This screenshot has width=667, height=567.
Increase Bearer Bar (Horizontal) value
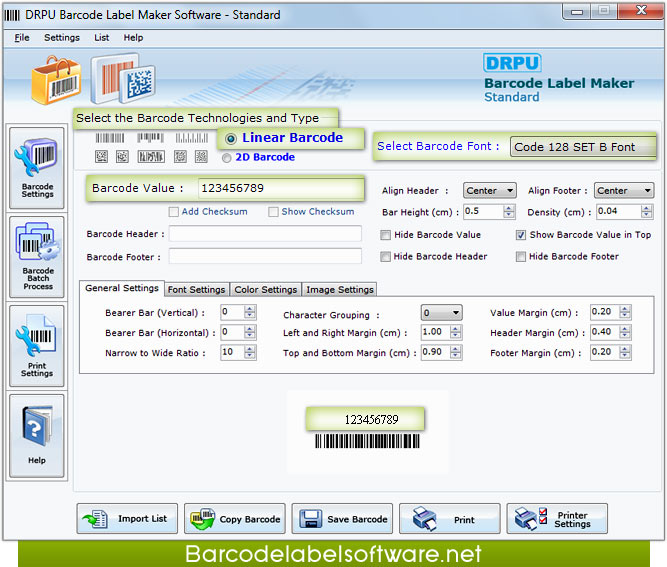(x=250, y=329)
